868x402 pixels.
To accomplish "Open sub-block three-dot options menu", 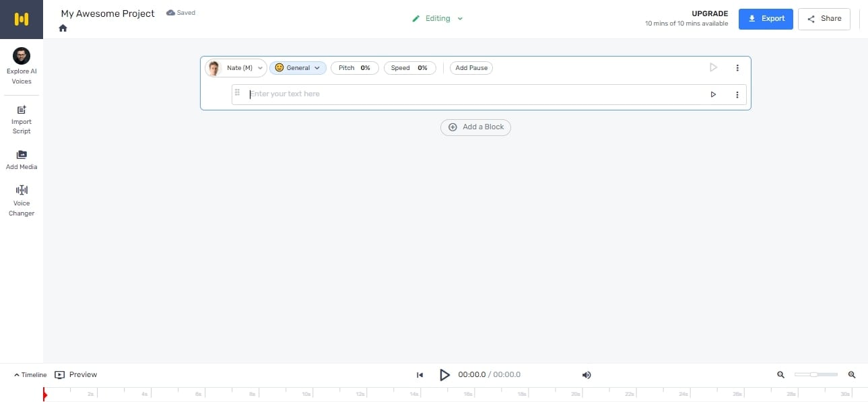I will point(737,95).
